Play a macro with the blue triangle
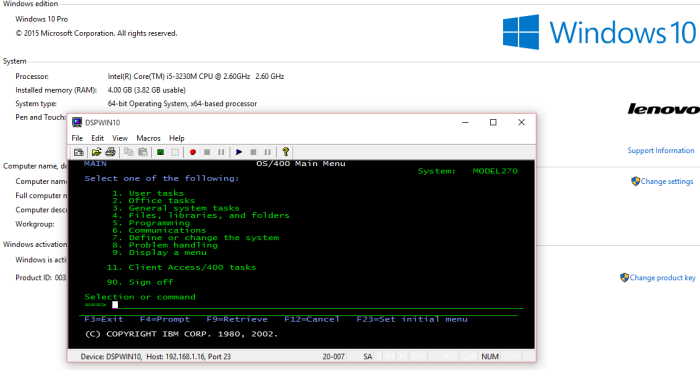This screenshot has width=700, height=370. (x=239, y=152)
